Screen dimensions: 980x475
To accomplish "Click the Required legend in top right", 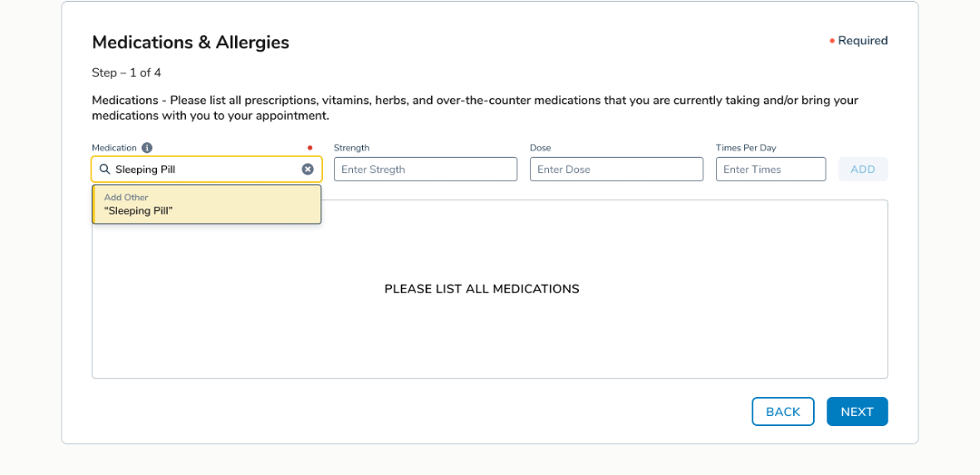I will (861, 41).
